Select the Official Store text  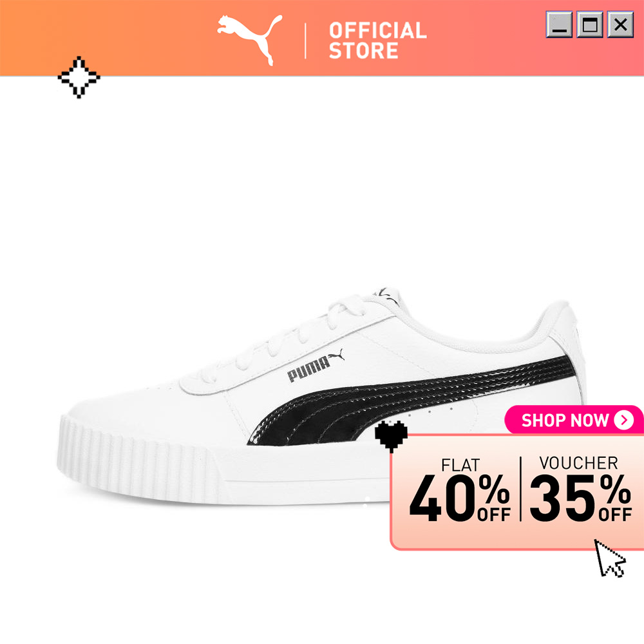pos(377,40)
